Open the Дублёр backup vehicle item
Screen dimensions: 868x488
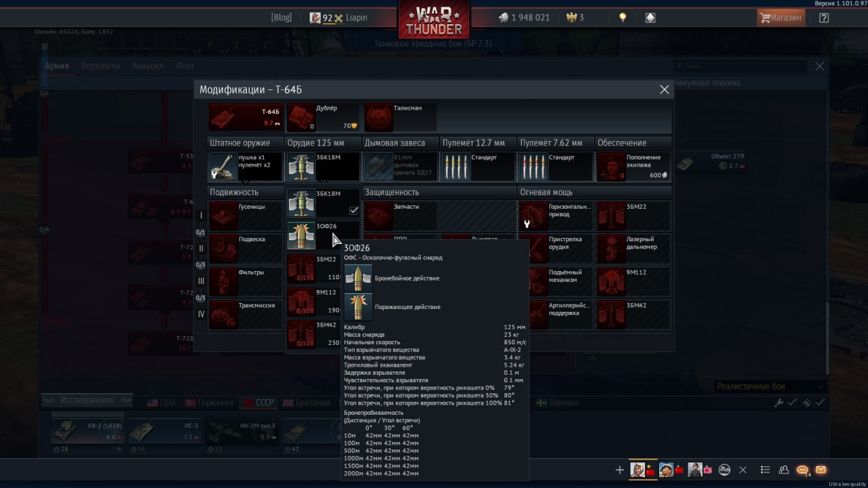click(x=323, y=118)
